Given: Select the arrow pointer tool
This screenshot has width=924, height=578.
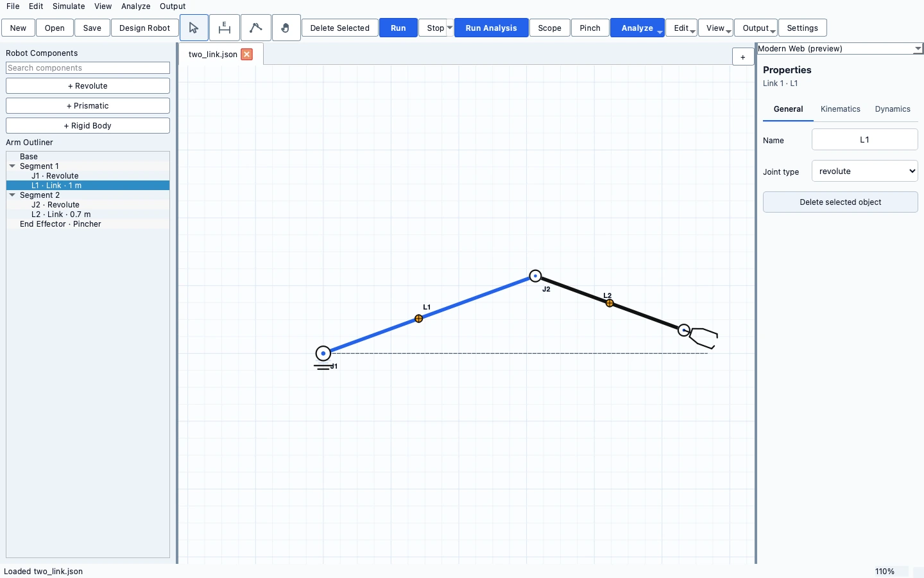Looking at the screenshot, I should (194, 28).
